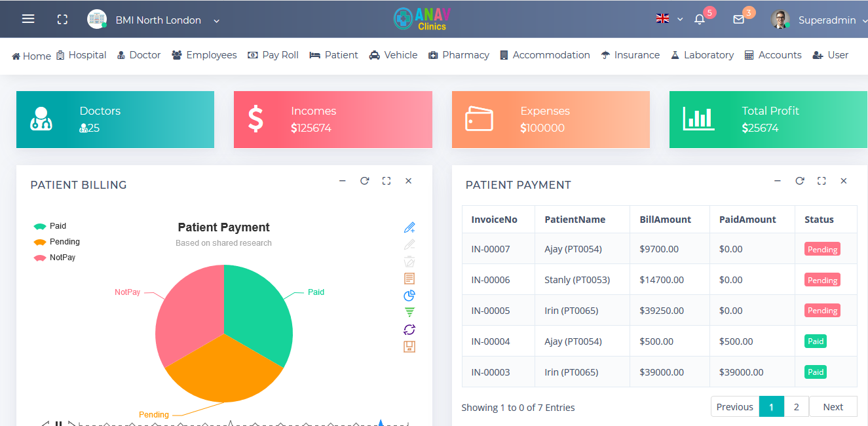Open chart data view icon
Screen dimensions: 868x426
(409, 279)
